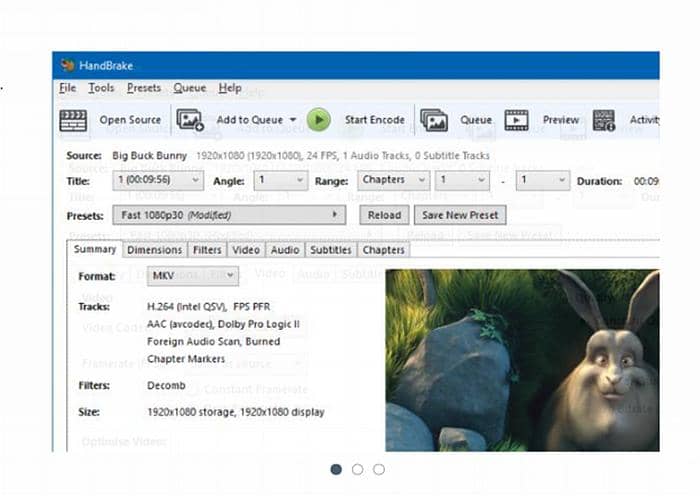Open the Angle dropdown
Screen dimensions: 700x498
click(281, 180)
